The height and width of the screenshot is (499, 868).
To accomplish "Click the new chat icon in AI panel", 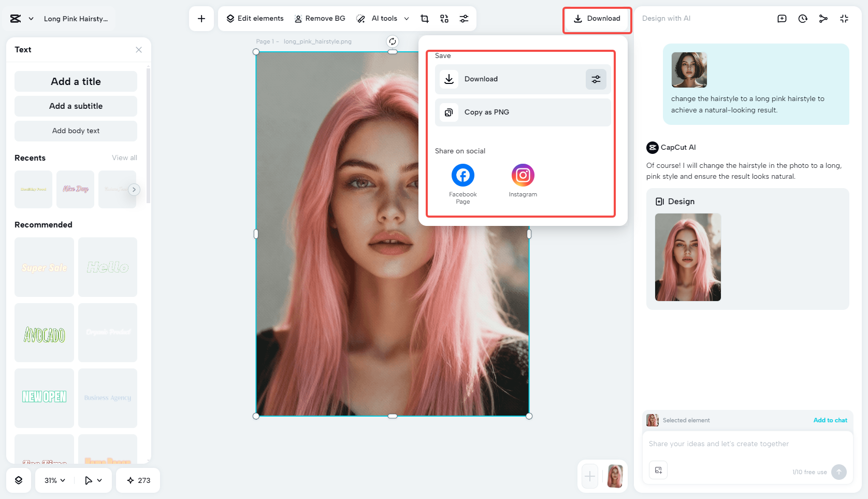I will coord(782,18).
